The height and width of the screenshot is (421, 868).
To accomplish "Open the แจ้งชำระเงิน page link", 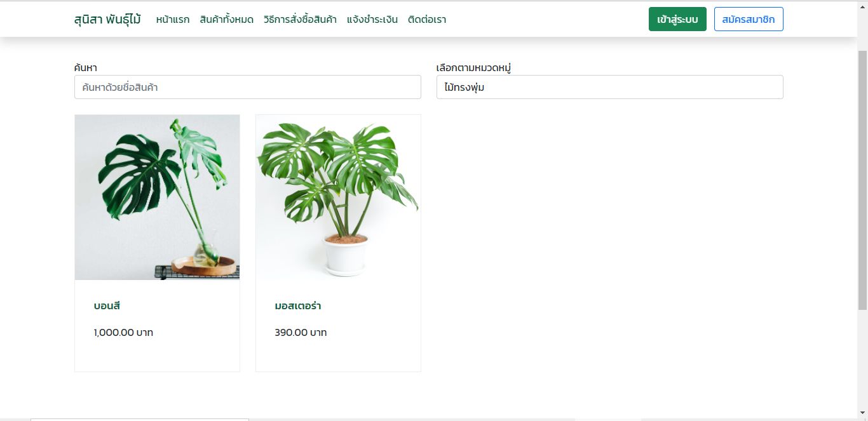I will click(372, 20).
